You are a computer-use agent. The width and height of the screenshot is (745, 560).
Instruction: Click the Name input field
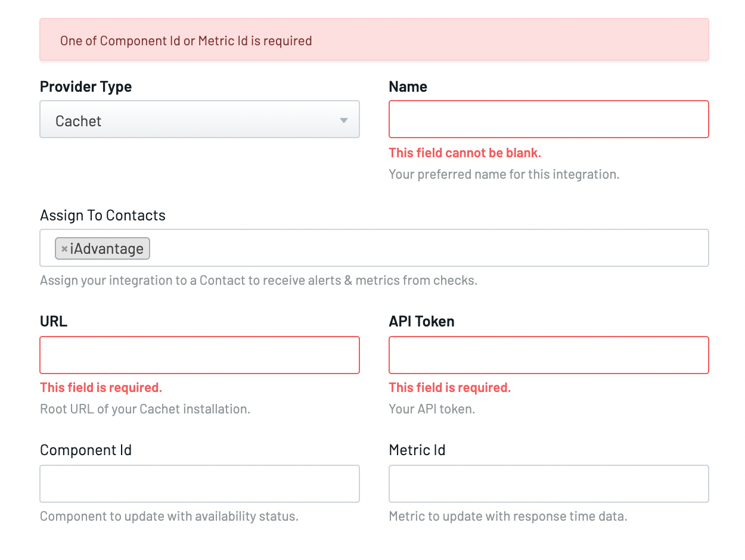click(548, 119)
